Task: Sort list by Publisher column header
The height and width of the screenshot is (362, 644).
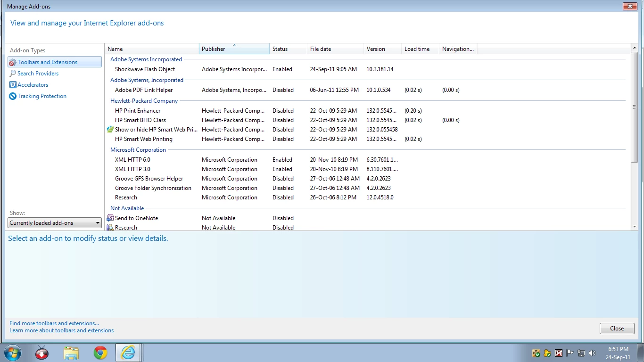Action: pos(234,49)
